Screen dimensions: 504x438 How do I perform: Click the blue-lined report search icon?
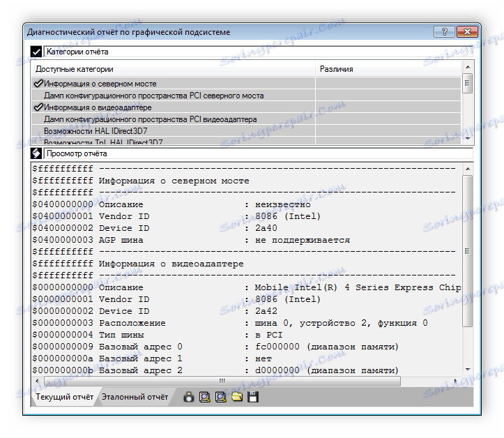(x=221, y=397)
